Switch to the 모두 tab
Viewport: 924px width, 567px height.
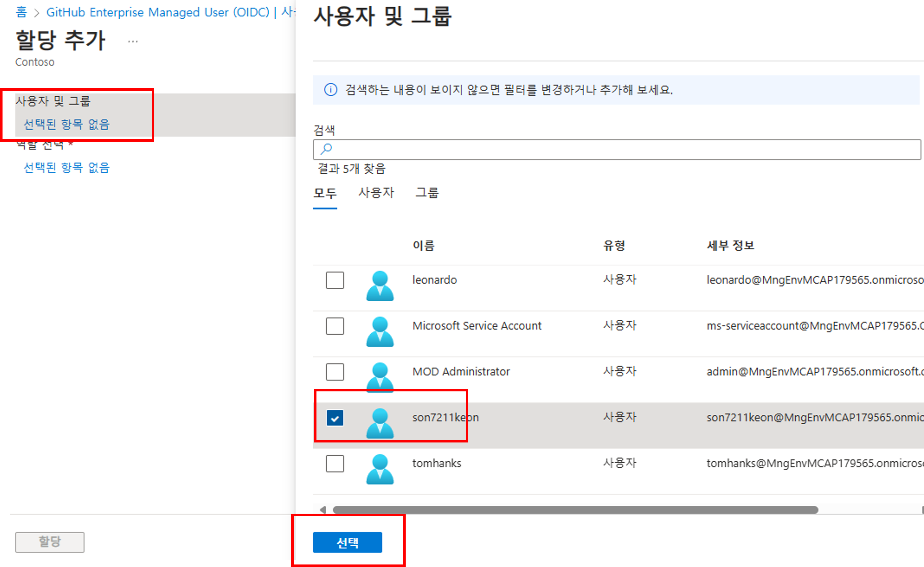point(325,193)
